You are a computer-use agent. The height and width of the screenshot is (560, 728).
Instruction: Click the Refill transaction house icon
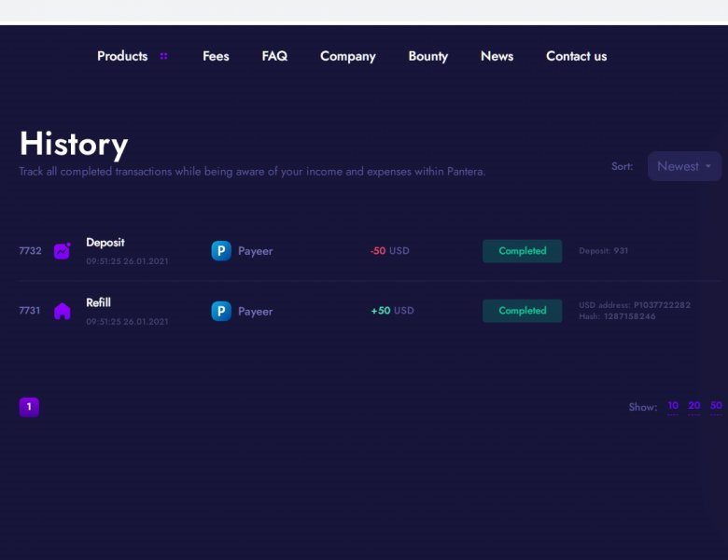click(x=63, y=311)
